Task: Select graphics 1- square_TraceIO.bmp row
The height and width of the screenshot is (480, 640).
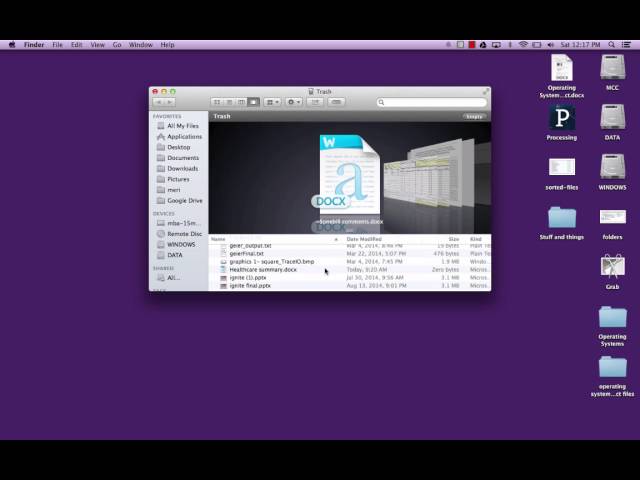Action: point(350,262)
